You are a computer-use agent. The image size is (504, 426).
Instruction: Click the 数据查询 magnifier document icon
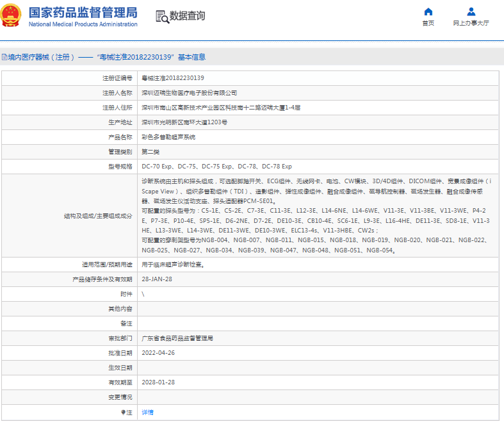click(x=163, y=16)
